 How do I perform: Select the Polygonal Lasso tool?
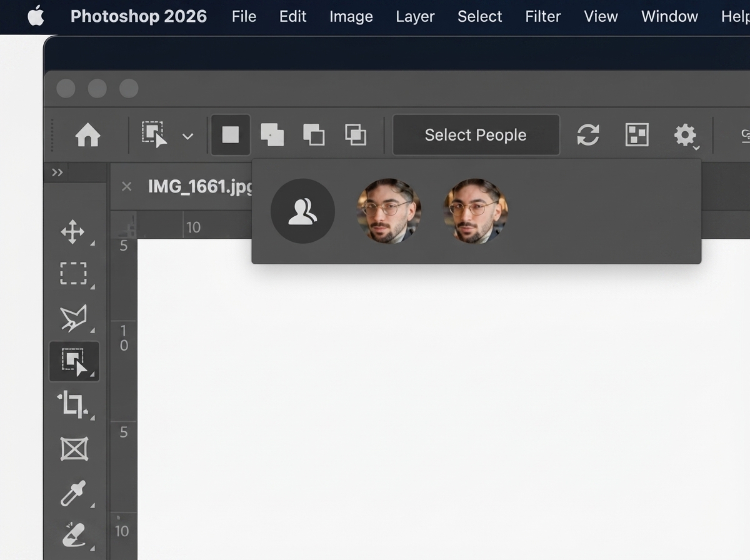point(73,317)
